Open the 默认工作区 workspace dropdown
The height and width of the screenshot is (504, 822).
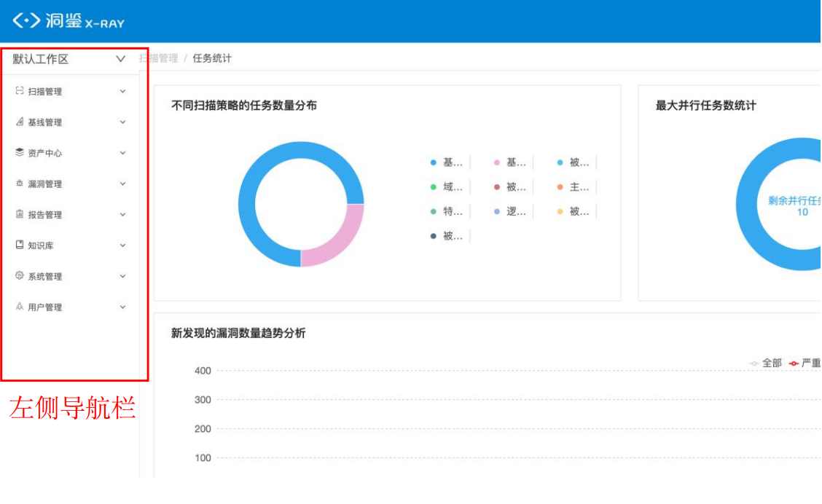point(69,59)
